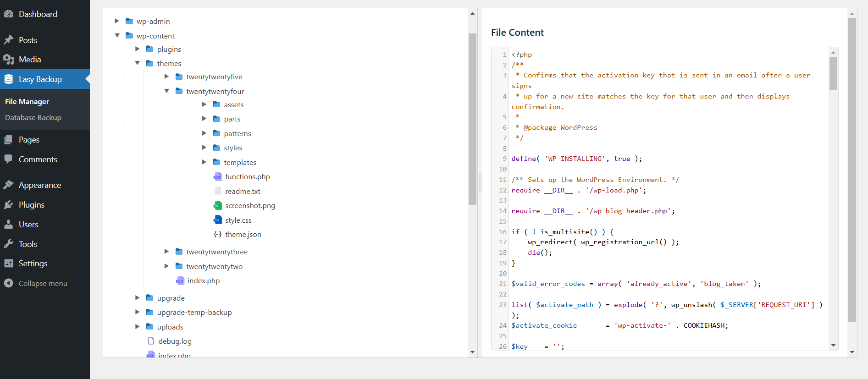Click the Settings sliders icon

point(8,264)
